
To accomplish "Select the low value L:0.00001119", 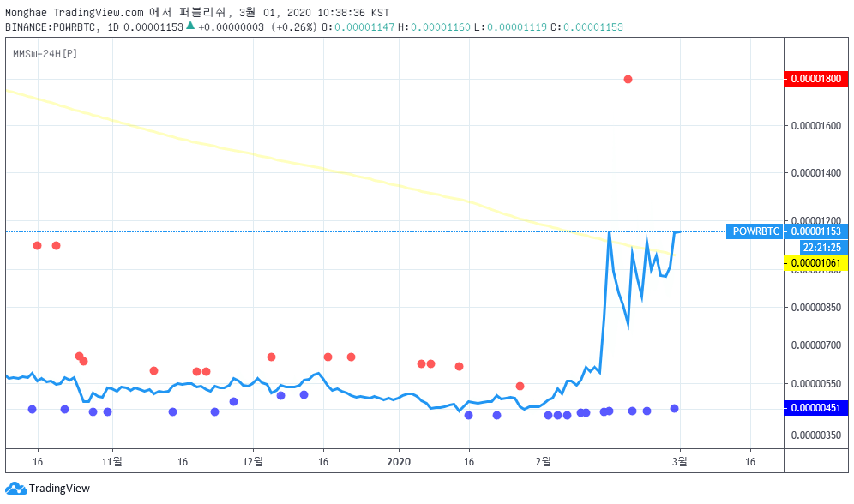I will 510,27.
